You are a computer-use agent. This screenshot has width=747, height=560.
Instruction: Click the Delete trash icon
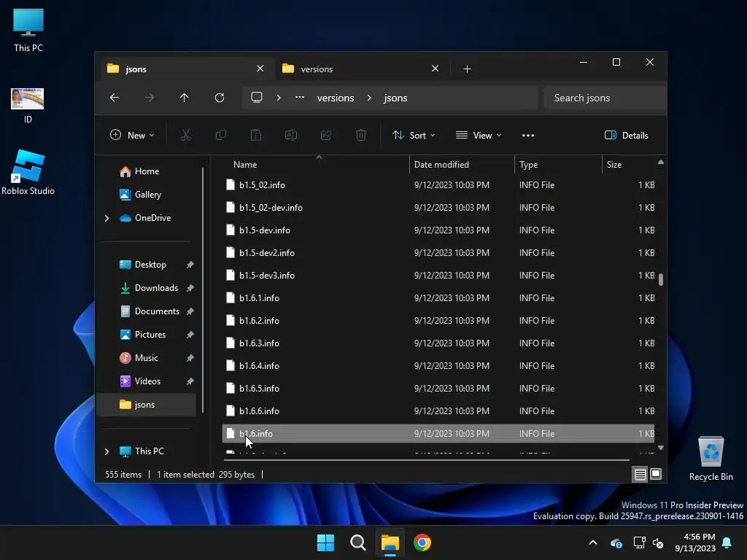pyautogui.click(x=361, y=135)
